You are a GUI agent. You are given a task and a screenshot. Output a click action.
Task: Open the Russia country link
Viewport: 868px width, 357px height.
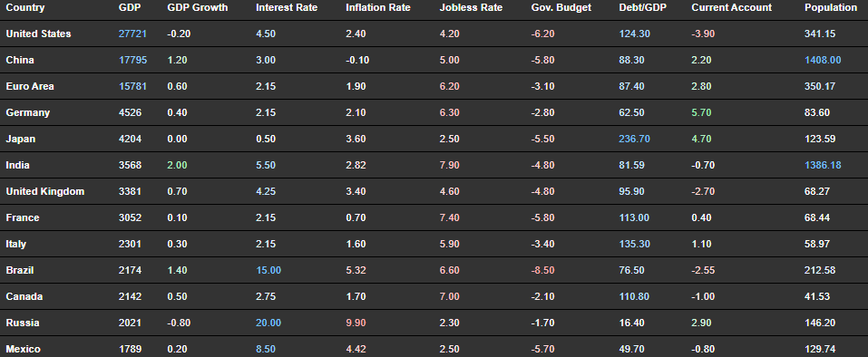pos(22,323)
